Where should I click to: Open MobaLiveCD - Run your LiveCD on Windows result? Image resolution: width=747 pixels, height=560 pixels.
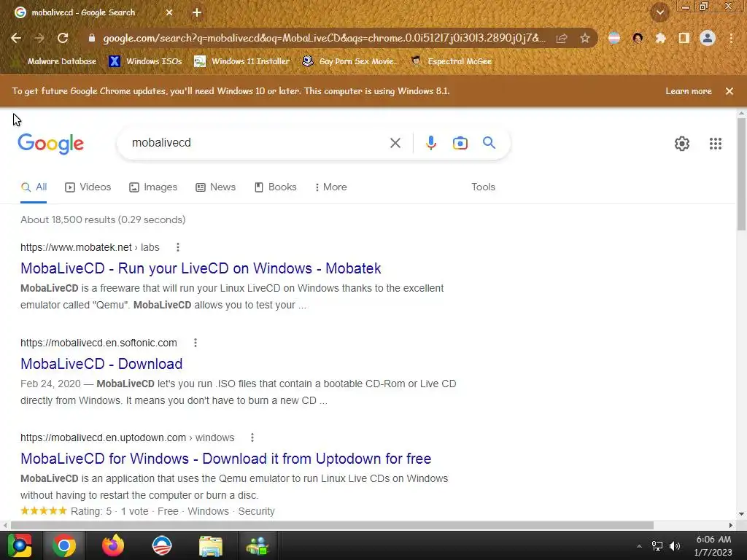pos(201,268)
